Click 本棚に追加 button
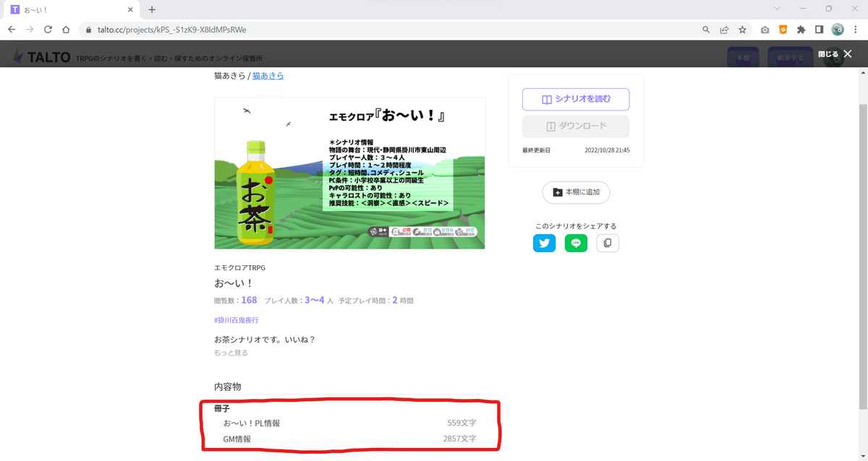868x461 pixels. [x=576, y=192]
